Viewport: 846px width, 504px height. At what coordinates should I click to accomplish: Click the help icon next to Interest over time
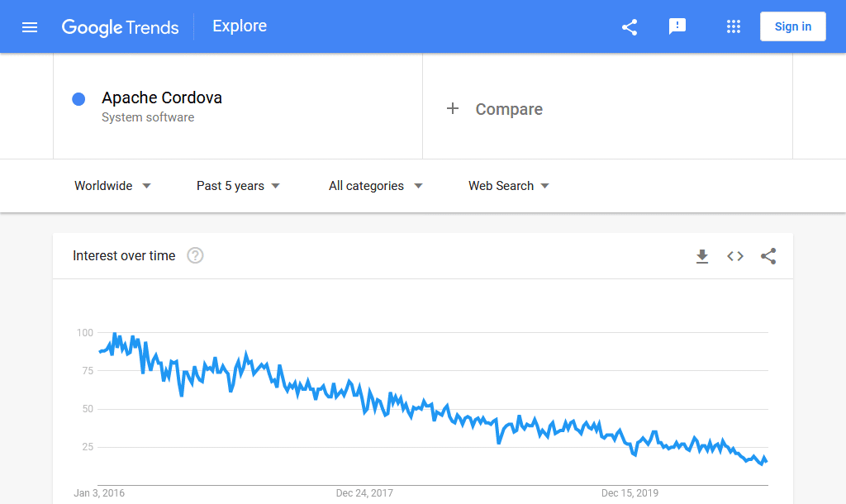coord(195,256)
